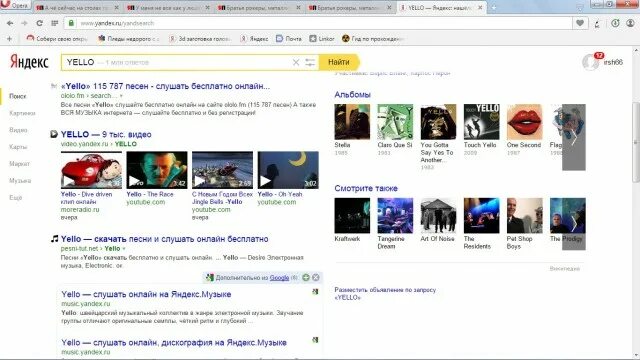Open 'Yello — слушать онлайн, дискография' result
Screen dimensions: 640x360
pyautogui.click(x=174, y=342)
